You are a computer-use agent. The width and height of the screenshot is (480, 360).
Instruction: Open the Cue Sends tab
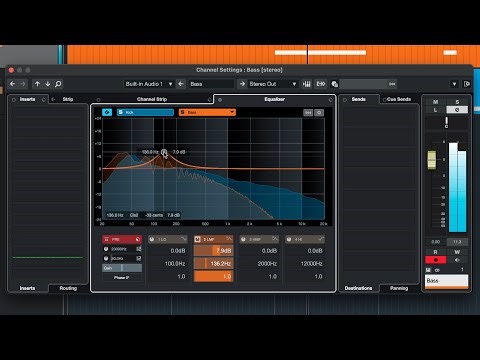(x=399, y=99)
